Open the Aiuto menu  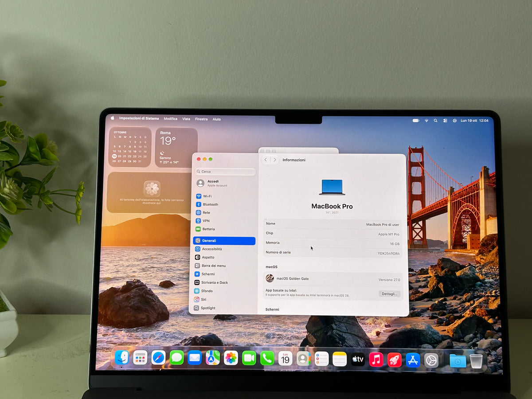216,119
